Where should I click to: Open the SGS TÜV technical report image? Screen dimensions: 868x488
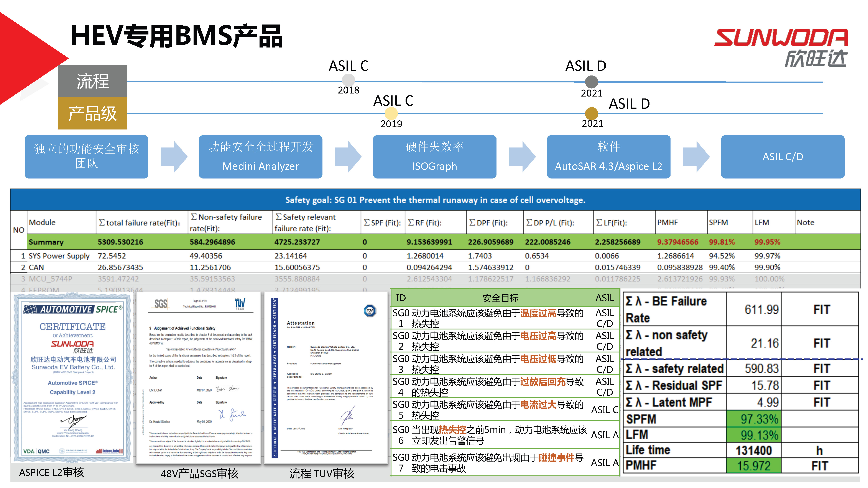point(199,378)
